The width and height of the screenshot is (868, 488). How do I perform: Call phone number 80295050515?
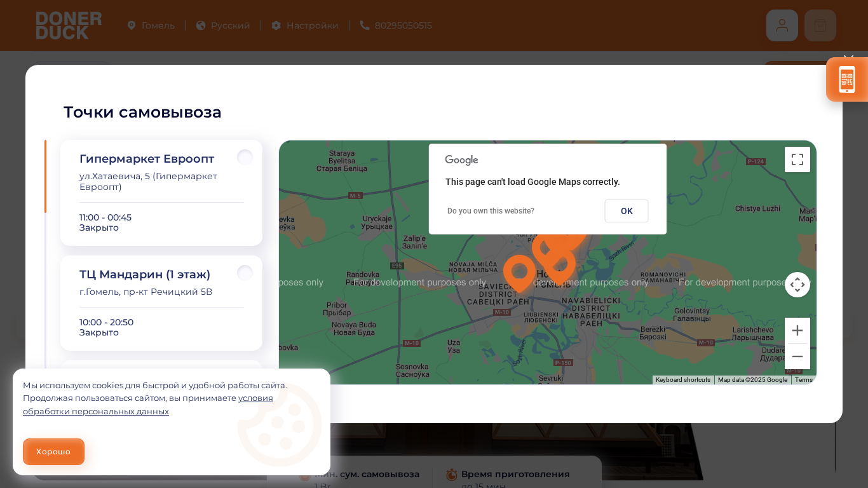[x=396, y=25]
